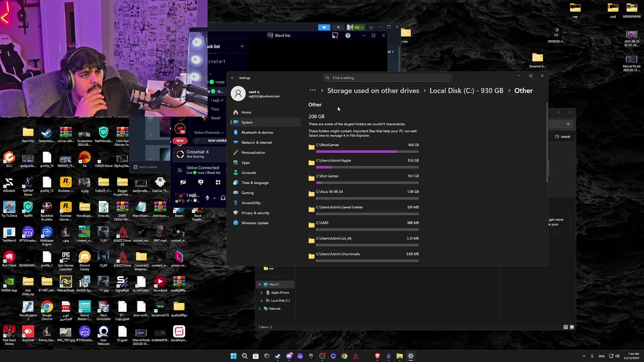The image size is (644, 362).
Task: Select the Wallpaper Engine desktop shortcut
Action: 47,236
